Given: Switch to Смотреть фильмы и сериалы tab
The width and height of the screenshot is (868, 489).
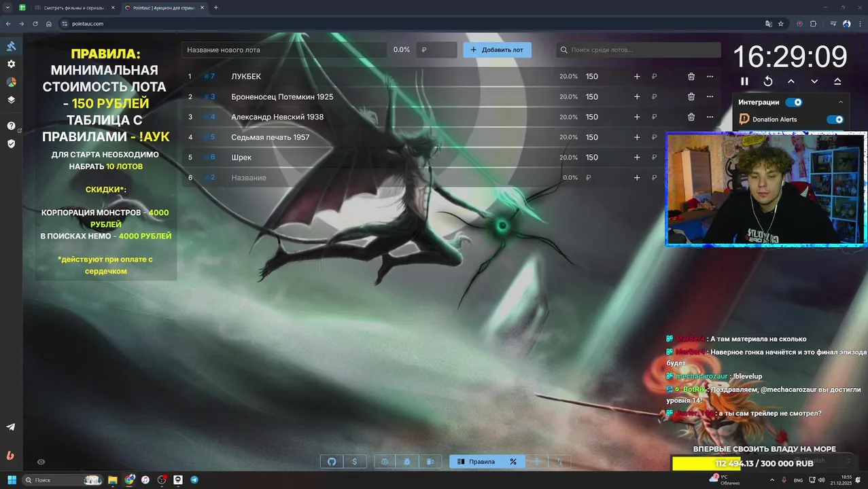Looking at the screenshot, I should click(75, 7).
